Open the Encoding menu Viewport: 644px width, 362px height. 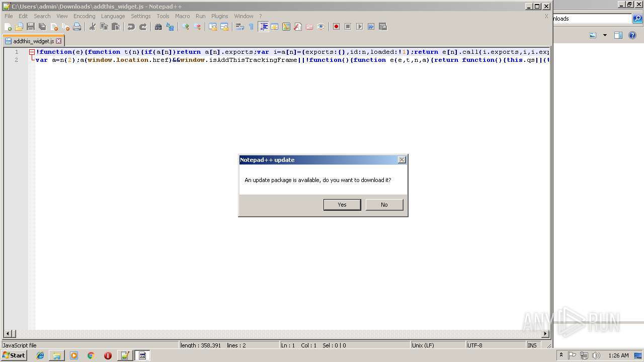(x=84, y=16)
